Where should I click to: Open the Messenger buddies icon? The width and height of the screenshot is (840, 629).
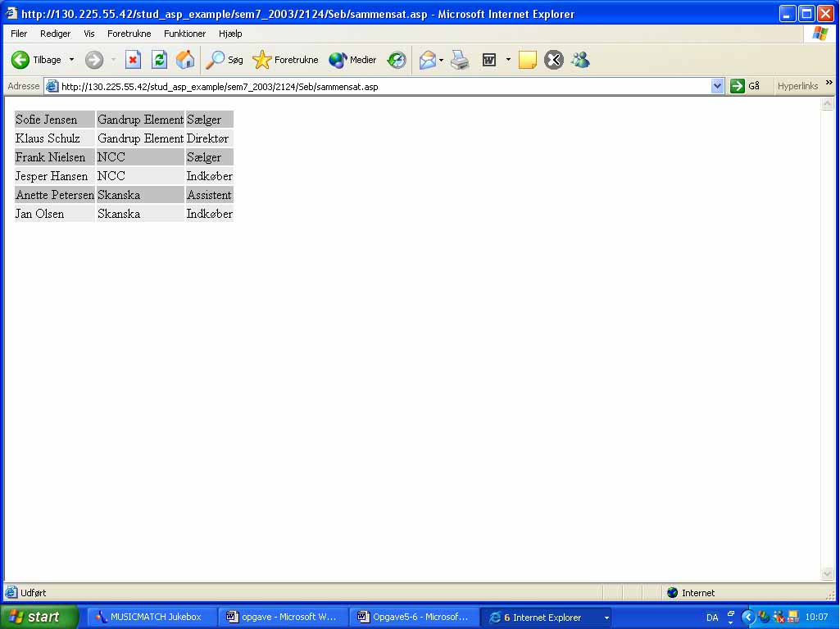click(580, 60)
